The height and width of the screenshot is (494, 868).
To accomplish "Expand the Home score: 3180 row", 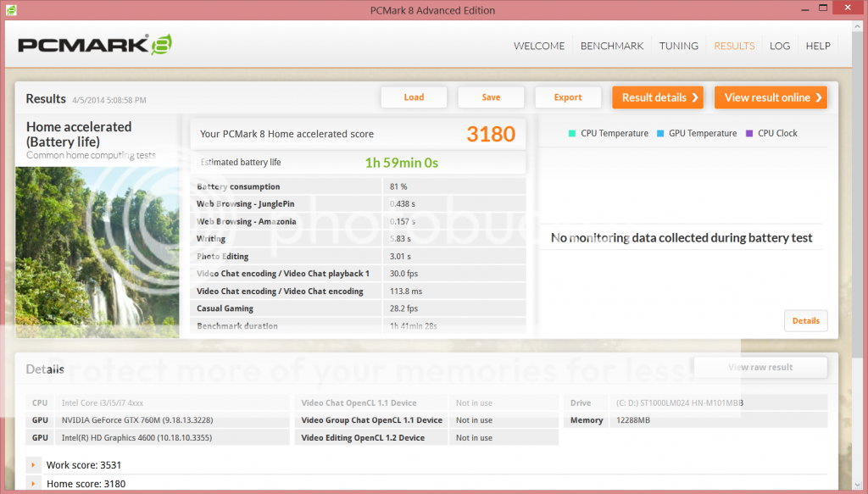I will point(34,484).
